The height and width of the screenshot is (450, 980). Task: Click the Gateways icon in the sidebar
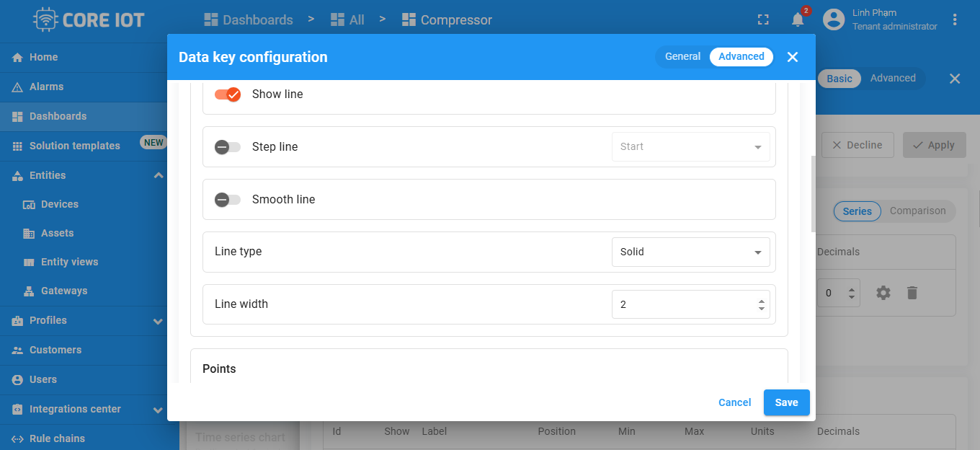coord(30,291)
